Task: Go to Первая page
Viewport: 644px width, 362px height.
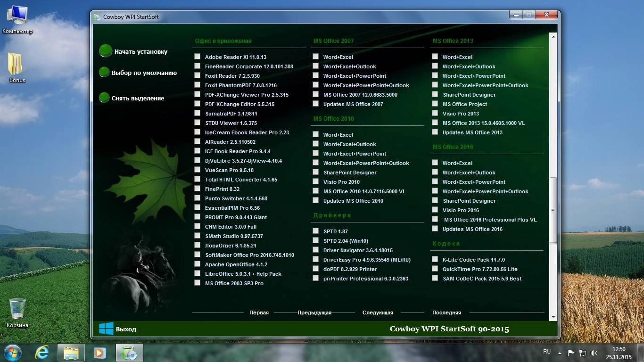Action: (259, 313)
